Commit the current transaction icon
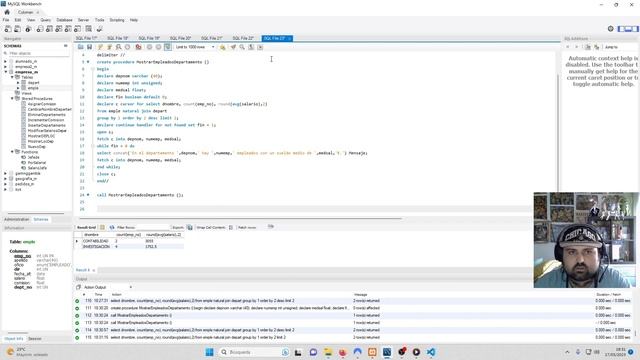This screenshot has height=360, width=640. coord(149,47)
